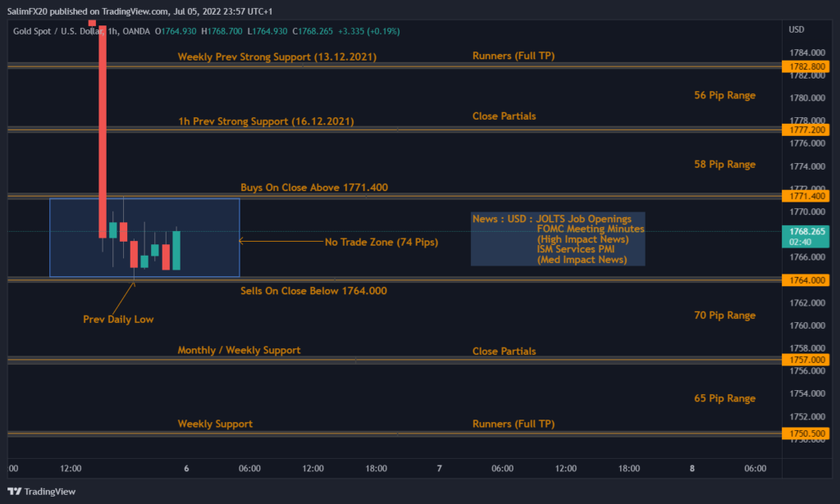
Task: Select the Prev Daily Low annotation
Action: (118, 319)
